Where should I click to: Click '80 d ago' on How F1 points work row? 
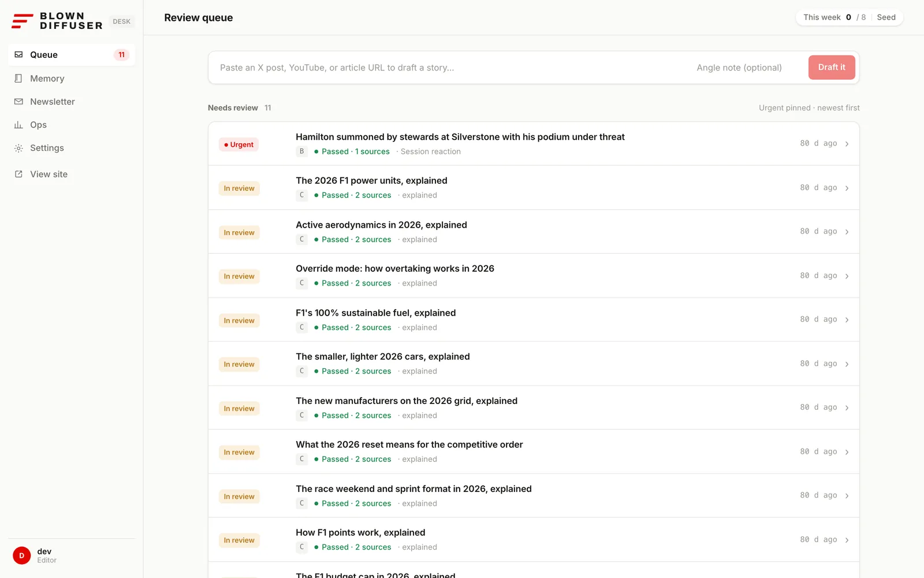[818, 539]
